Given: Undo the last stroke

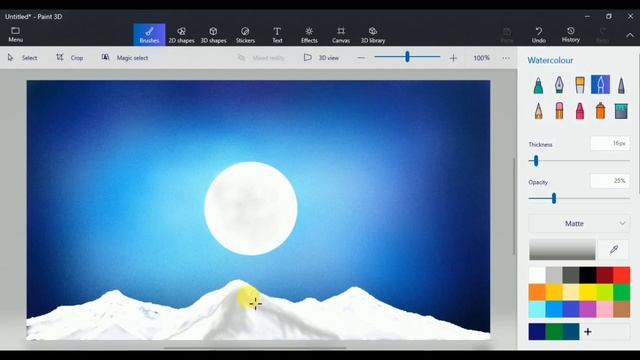Looking at the screenshot, I should click(x=539, y=35).
